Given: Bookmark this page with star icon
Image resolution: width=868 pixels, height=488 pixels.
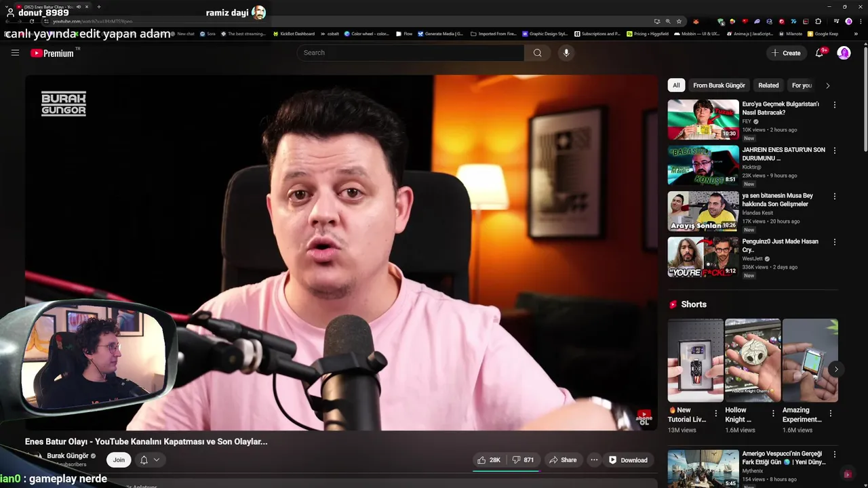Looking at the screenshot, I should click(x=679, y=22).
